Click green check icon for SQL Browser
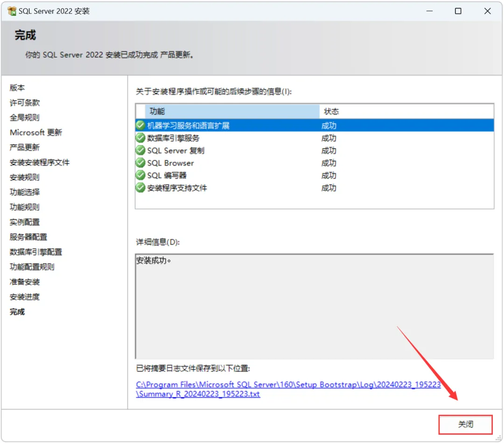 140,163
